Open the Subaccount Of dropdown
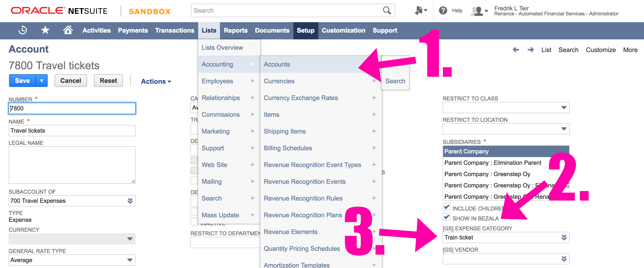The height and width of the screenshot is (268, 644). click(x=130, y=201)
